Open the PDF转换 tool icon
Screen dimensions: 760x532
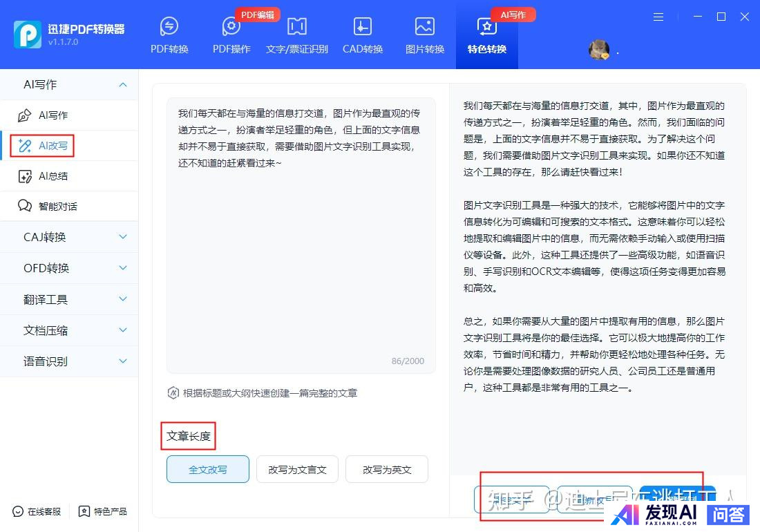coord(169,28)
